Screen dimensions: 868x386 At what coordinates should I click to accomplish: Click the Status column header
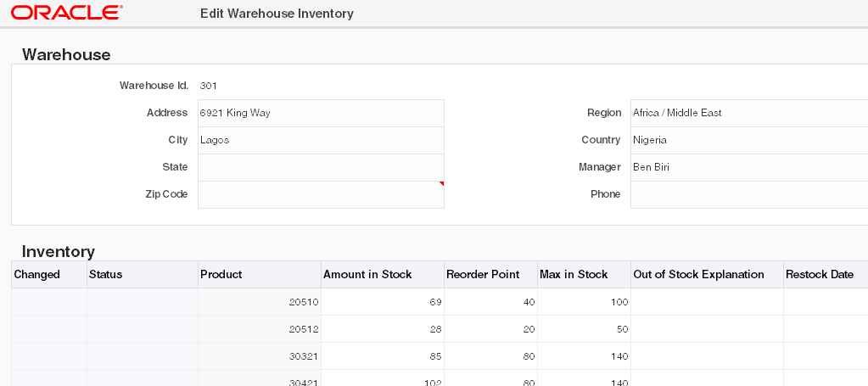pyautogui.click(x=143, y=275)
